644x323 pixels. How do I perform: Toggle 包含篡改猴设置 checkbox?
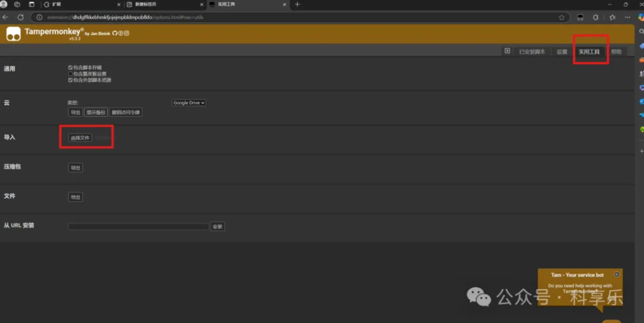coord(70,74)
